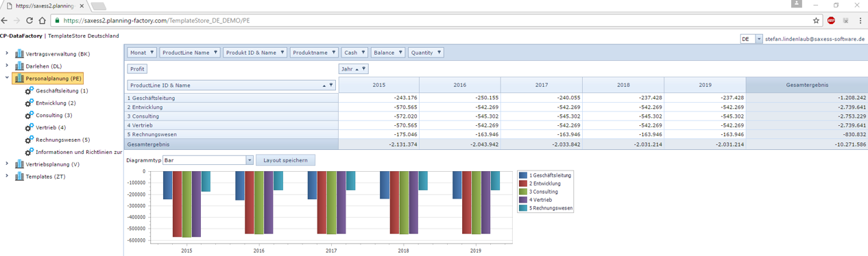Click the browser back arrow
This screenshot has width=868, height=256.
click(5, 21)
